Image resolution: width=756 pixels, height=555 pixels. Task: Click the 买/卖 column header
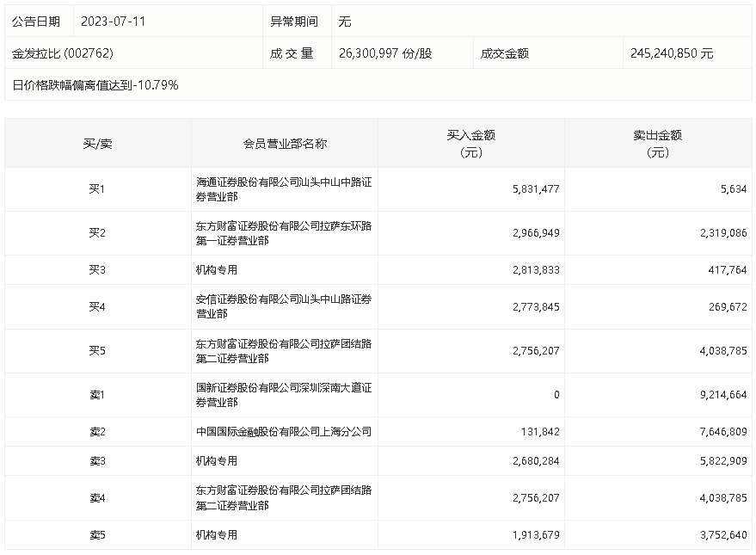(x=97, y=144)
